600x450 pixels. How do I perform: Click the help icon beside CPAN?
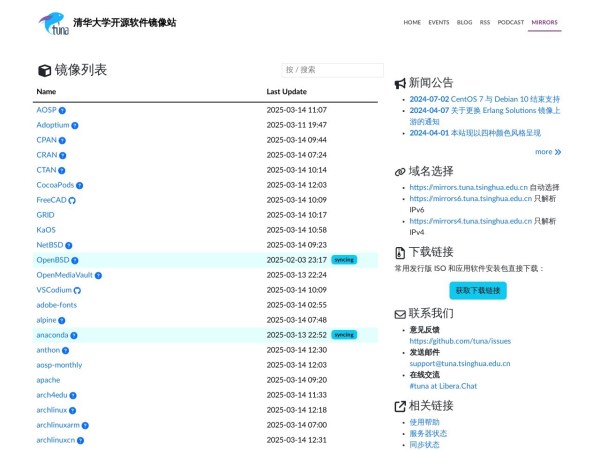(62, 140)
